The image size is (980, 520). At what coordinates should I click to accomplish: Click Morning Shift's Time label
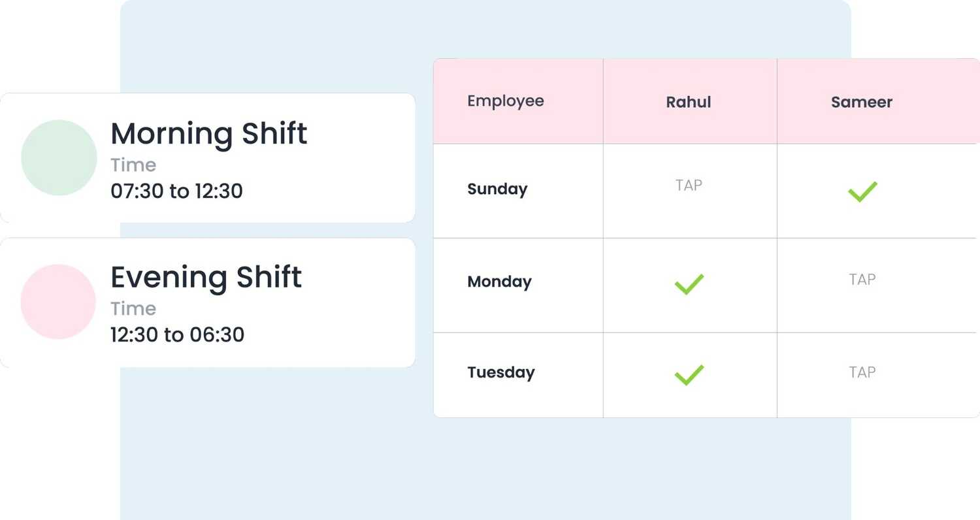[x=133, y=165]
